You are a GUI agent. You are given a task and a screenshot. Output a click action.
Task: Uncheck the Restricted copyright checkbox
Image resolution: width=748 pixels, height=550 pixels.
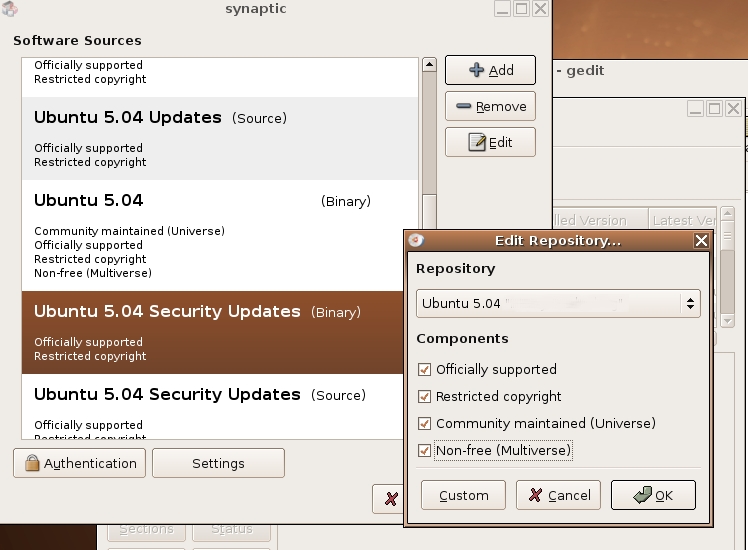(425, 396)
